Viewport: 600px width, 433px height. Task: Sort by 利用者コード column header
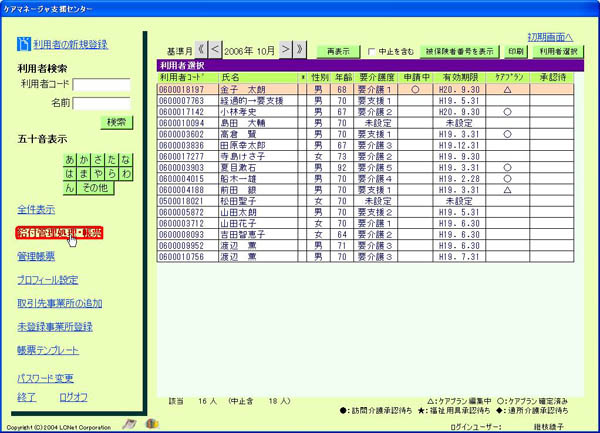[x=188, y=78]
